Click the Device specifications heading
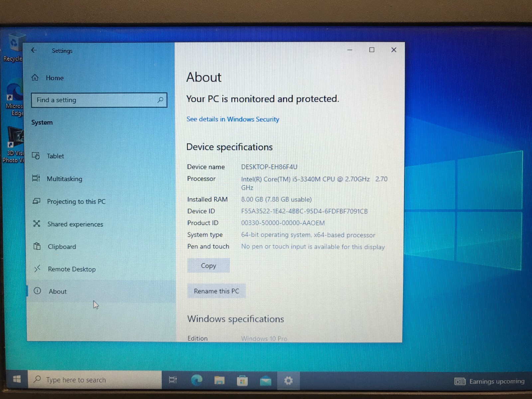The image size is (532, 399). 229,147
